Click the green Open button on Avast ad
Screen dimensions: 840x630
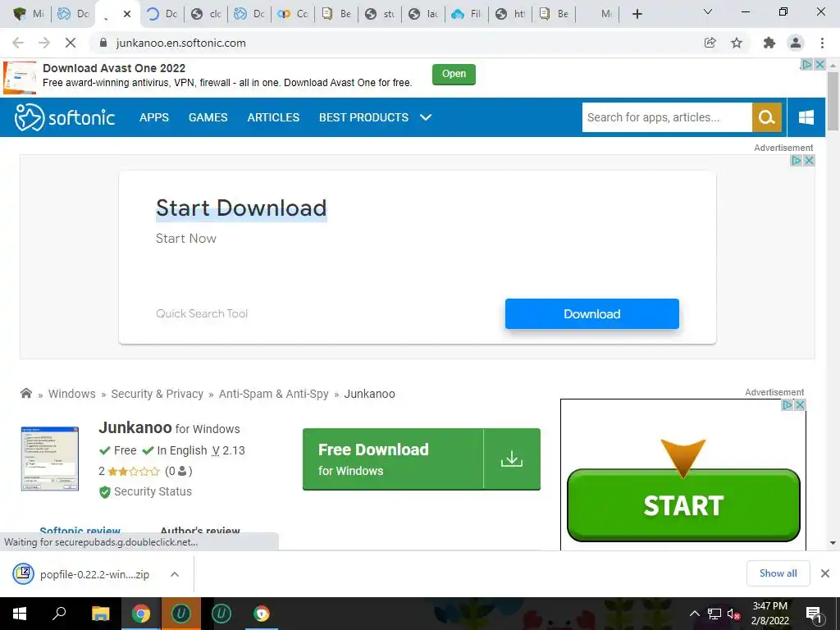(x=454, y=74)
